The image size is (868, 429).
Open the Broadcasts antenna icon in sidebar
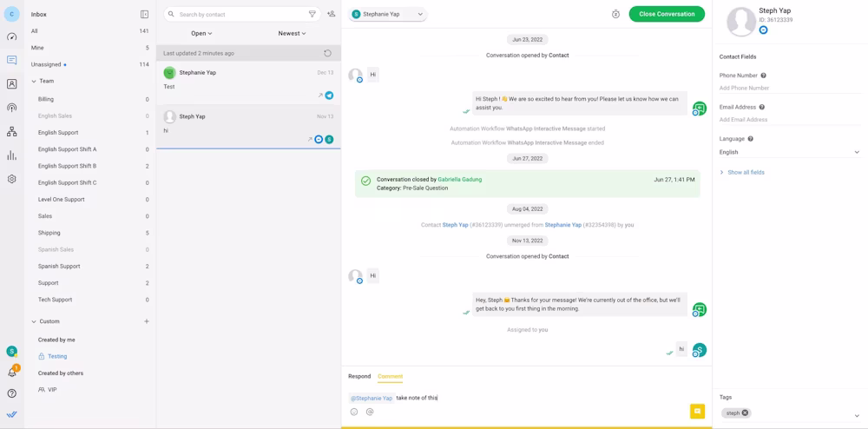pos(11,108)
